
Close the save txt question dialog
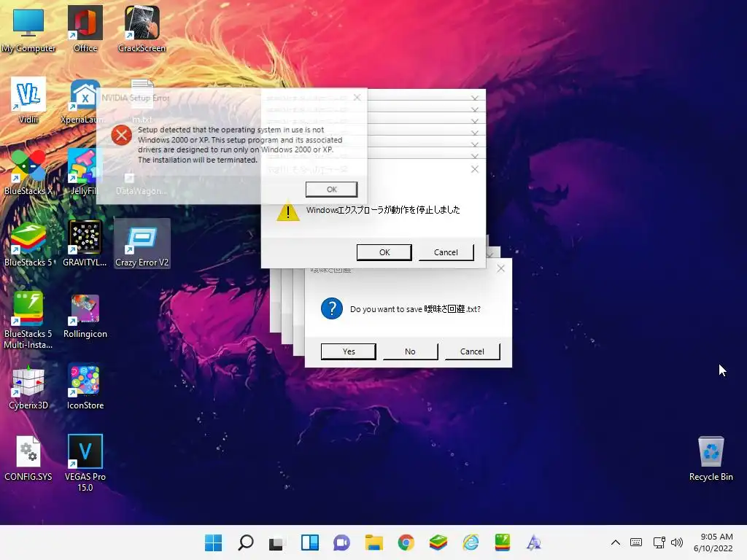(500, 268)
